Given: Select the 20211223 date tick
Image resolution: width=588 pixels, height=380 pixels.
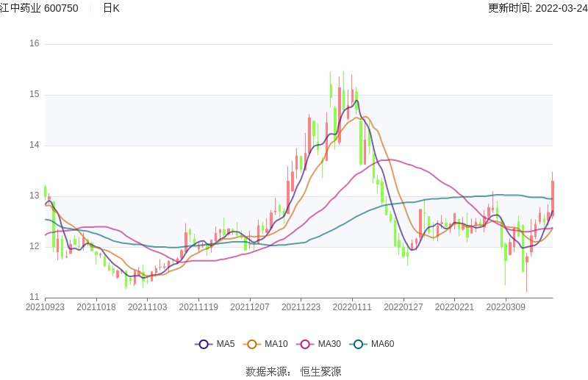Looking at the screenshot, I should (x=301, y=307).
